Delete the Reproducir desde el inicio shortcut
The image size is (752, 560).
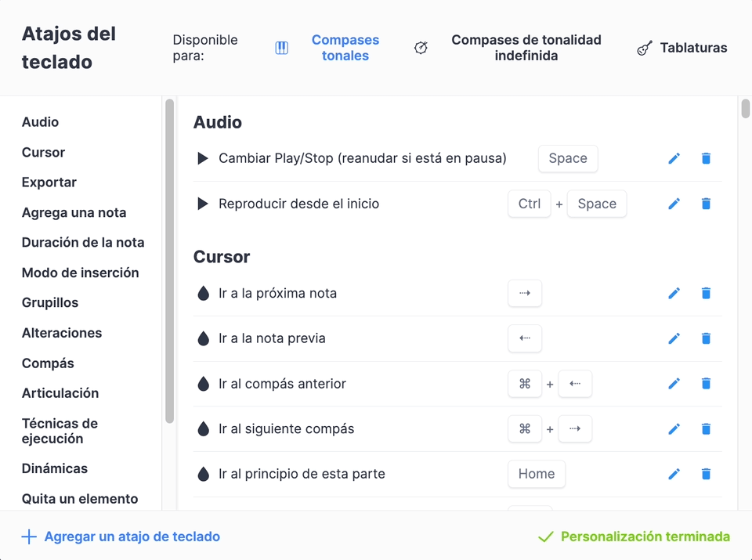706,204
